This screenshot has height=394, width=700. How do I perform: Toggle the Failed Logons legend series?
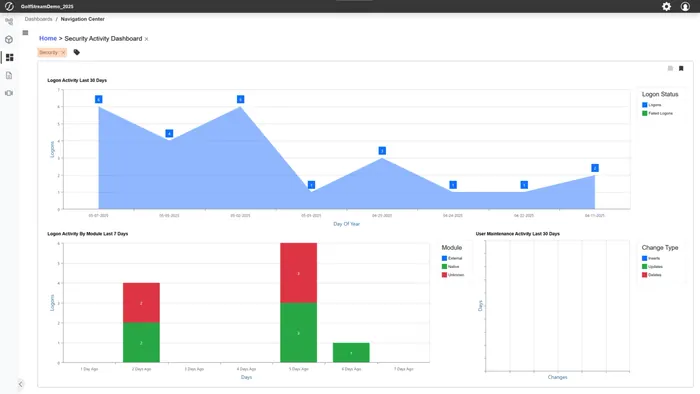pos(657,113)
